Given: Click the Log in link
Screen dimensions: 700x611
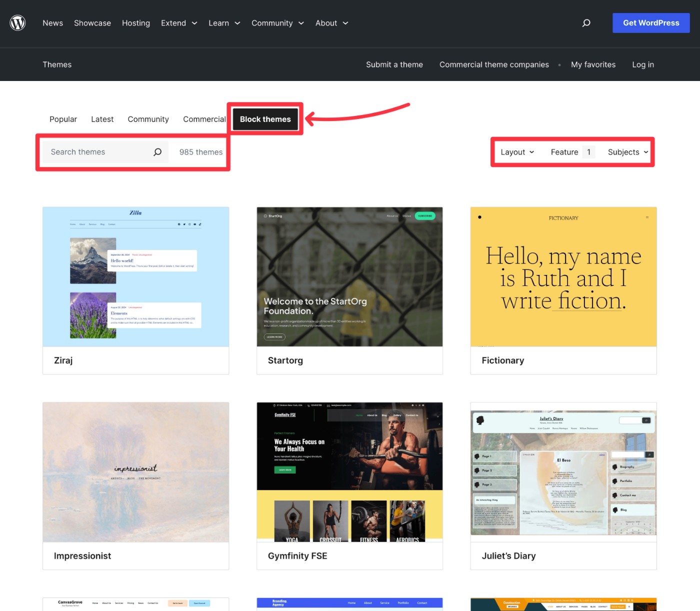Looking at the screenshot, I should 643,64.
